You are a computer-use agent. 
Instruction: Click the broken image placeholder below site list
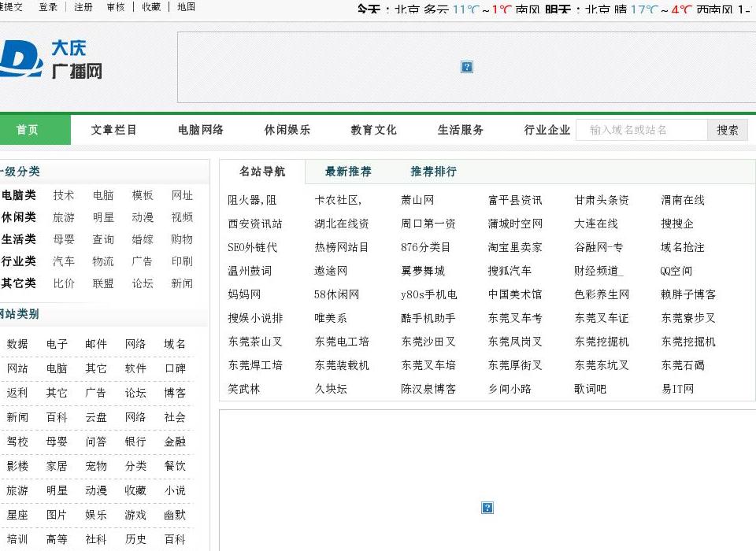click(x=487, y=508)
